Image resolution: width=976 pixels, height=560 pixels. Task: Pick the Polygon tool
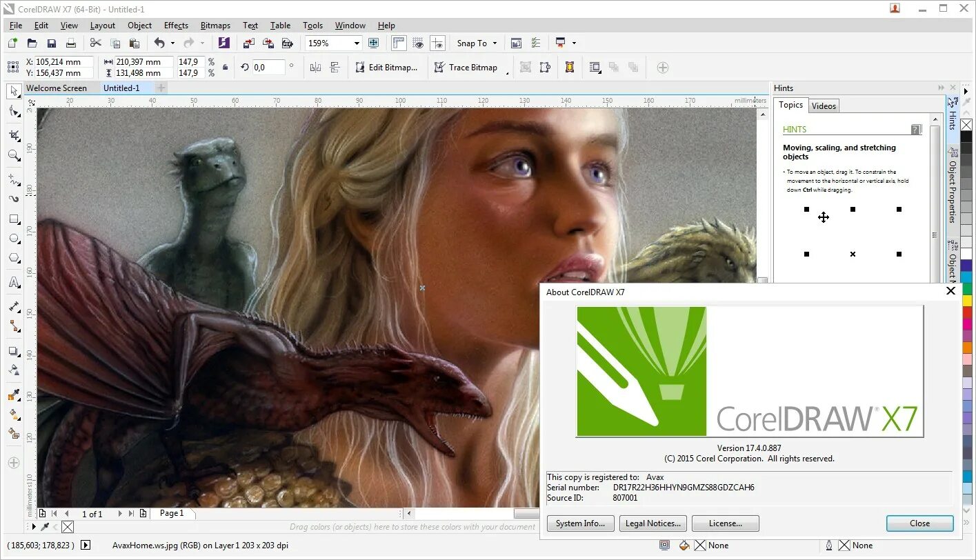coord(14,259)
